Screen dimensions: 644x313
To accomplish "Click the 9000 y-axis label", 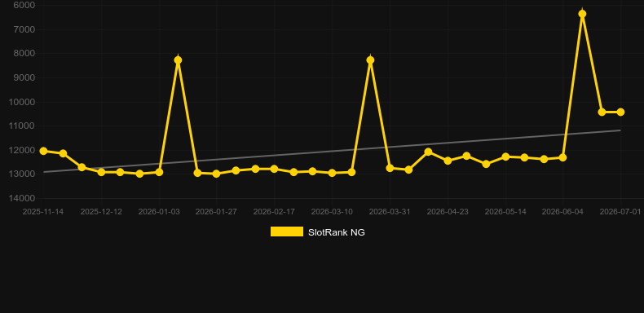I will (24, 77).
